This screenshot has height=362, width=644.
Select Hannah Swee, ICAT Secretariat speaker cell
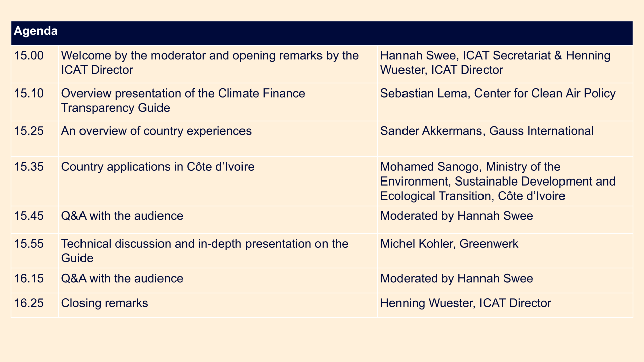505,64
